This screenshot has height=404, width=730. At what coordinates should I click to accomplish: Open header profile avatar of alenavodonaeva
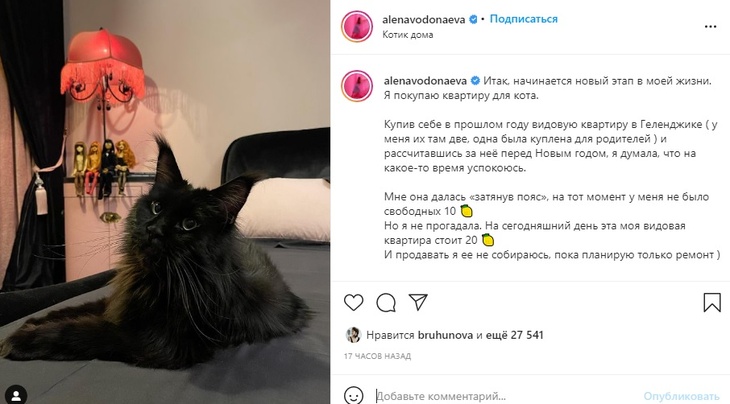point(357,27)
